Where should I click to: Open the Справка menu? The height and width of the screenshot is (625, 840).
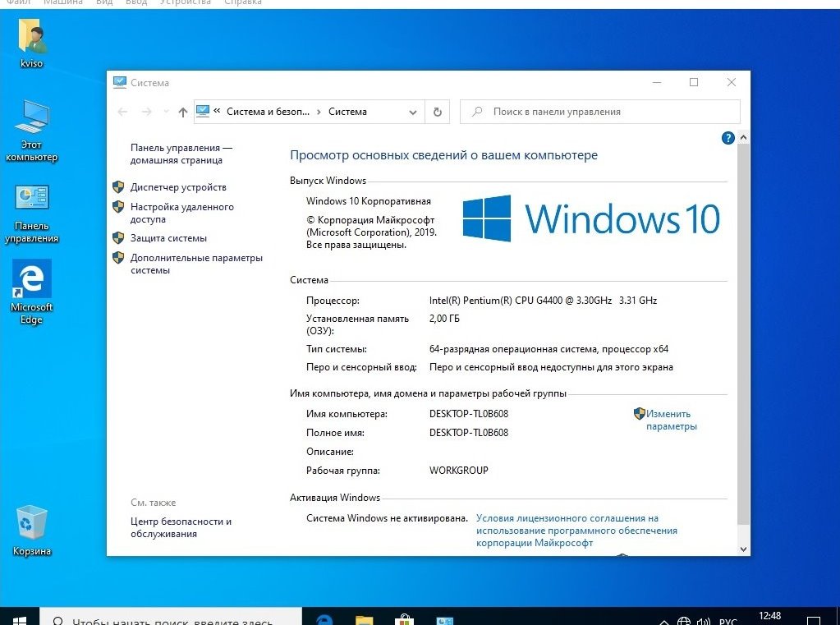click(x=243, y=2)
